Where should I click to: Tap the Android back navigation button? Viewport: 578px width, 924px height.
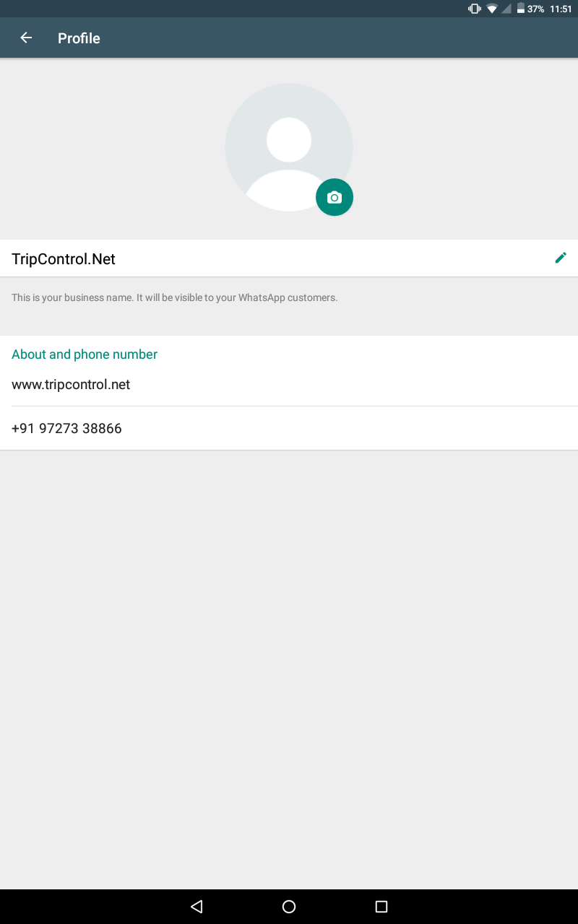197,907
